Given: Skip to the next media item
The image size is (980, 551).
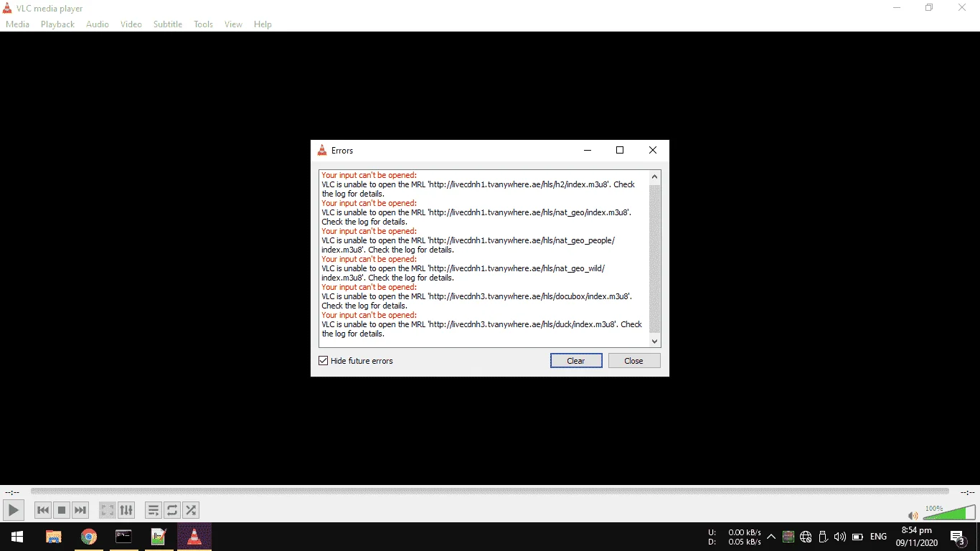Looking at the screenshot, I should point(80,510).
